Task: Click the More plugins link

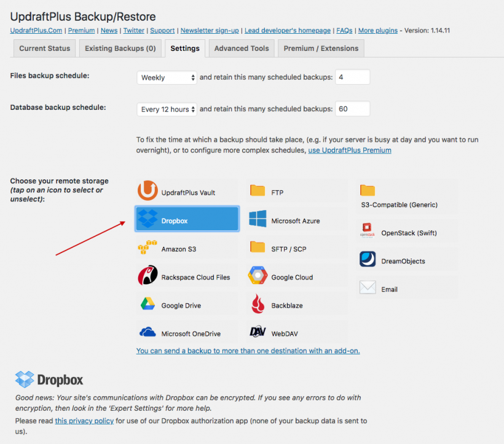Action: 377,31
